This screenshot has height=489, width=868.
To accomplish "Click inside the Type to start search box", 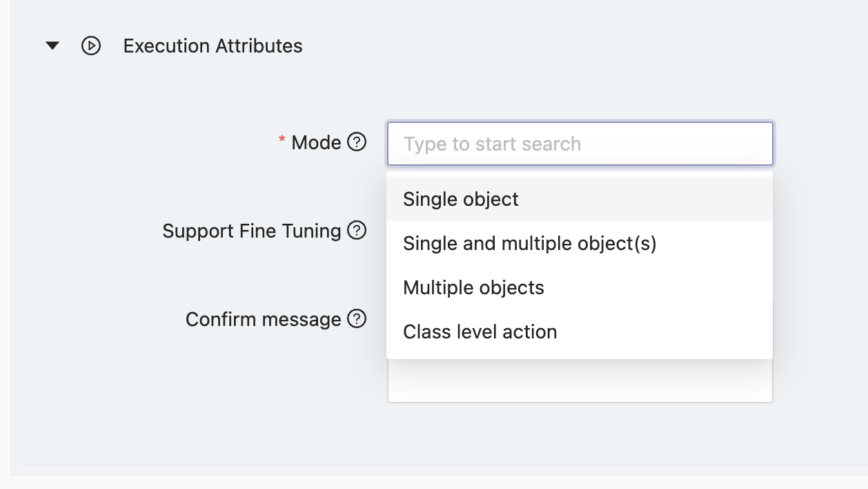I will (x=580, y=143).
